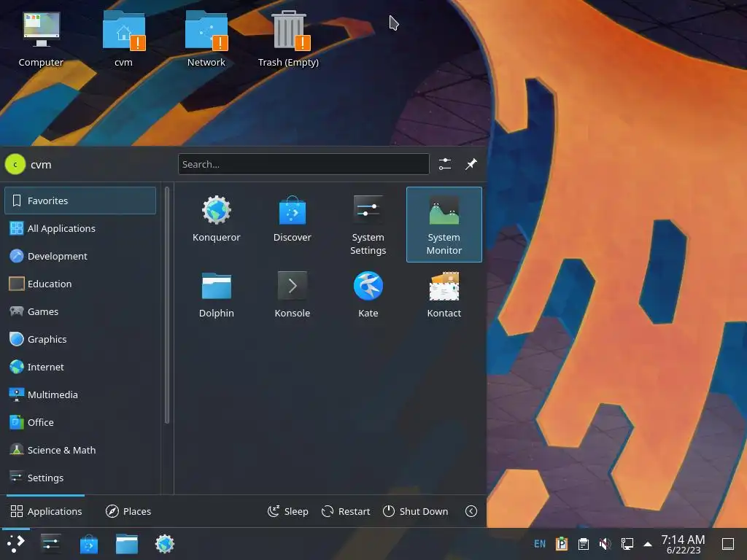Expand hidden system tray icons arrow
Viewport: 747px width, 560px height.
(x=648, y=543)
